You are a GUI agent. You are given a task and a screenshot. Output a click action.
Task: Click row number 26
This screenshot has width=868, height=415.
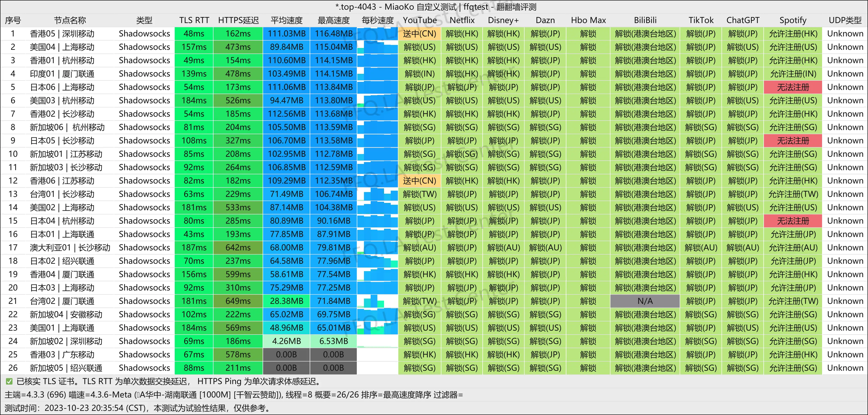click(x=13, y=368)
